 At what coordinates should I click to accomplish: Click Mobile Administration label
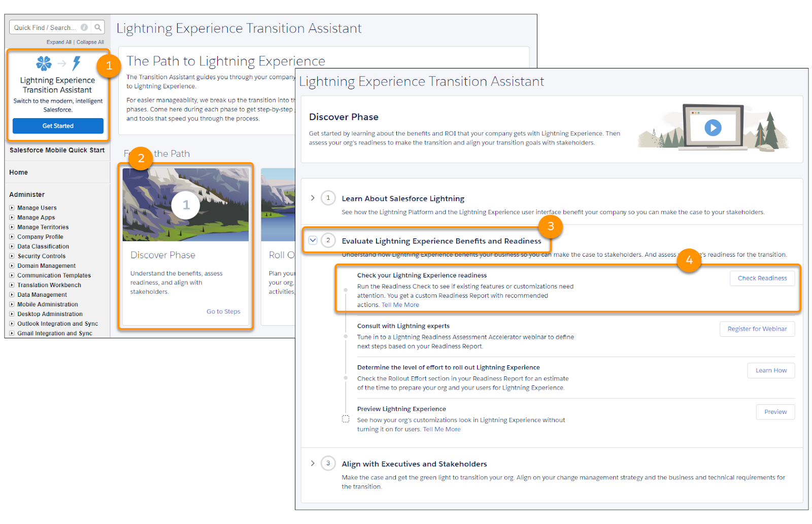[x=48, y=304]
